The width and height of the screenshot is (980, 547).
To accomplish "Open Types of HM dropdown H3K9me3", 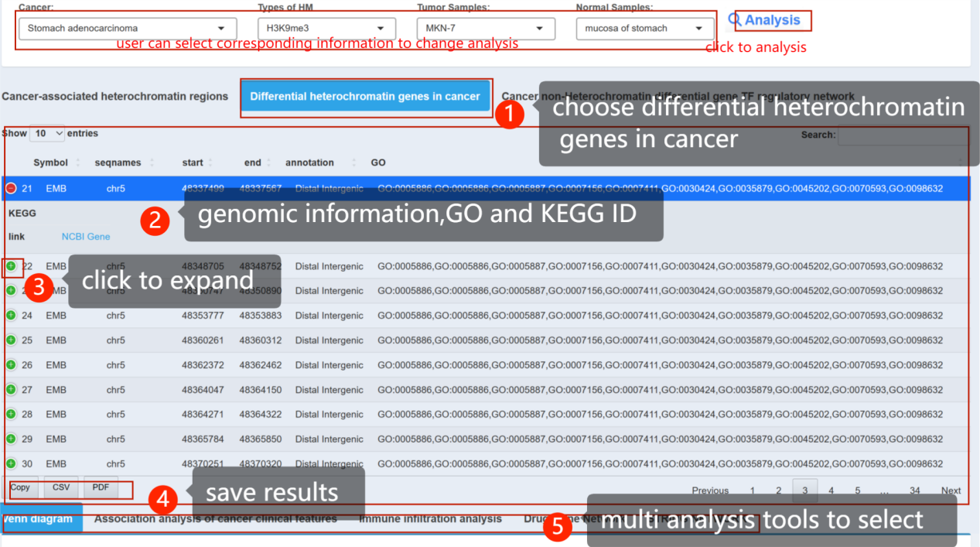I will pos(326,29).
